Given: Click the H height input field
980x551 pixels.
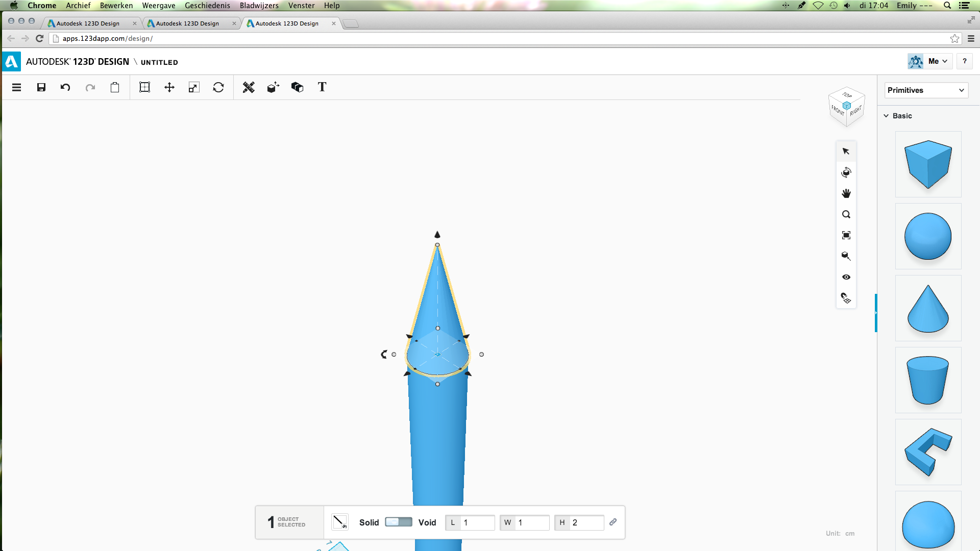Looking at the screenshot, I should pyautogui.click(x=586, y=522).
